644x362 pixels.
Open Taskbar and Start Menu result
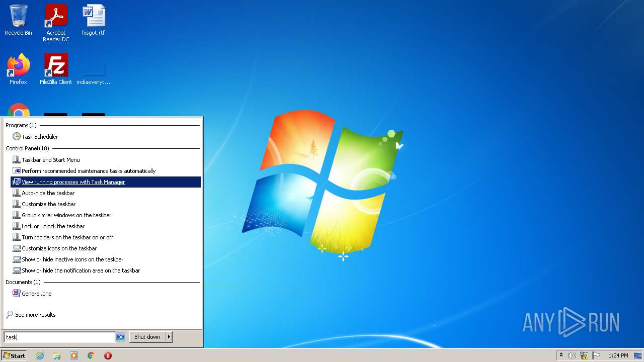point(106,160)
